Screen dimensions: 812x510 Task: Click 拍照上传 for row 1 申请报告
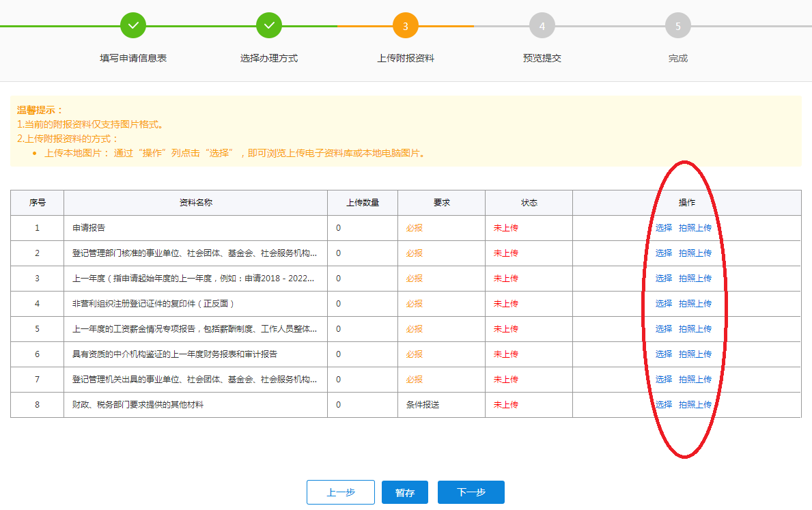click(695, 228)
